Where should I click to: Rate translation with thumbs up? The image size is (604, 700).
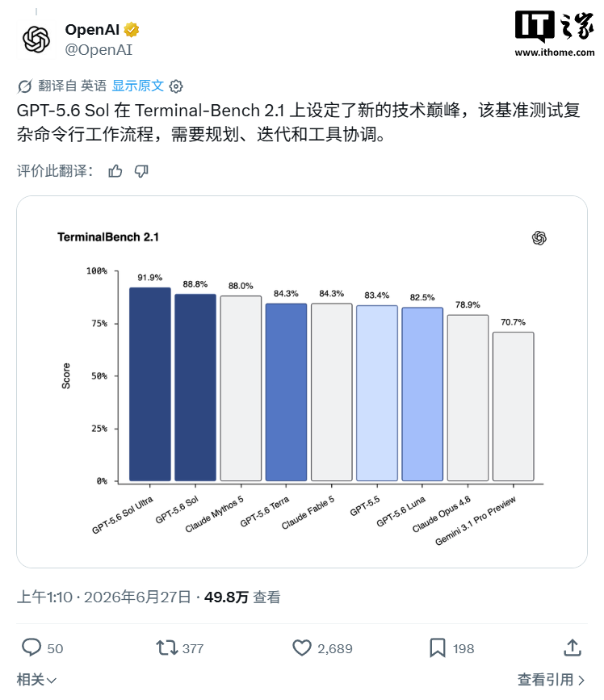(x=115, y=171)
